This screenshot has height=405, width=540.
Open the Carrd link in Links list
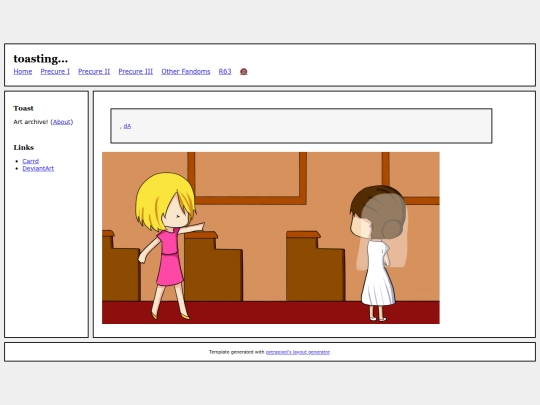[x=31, y=161]
